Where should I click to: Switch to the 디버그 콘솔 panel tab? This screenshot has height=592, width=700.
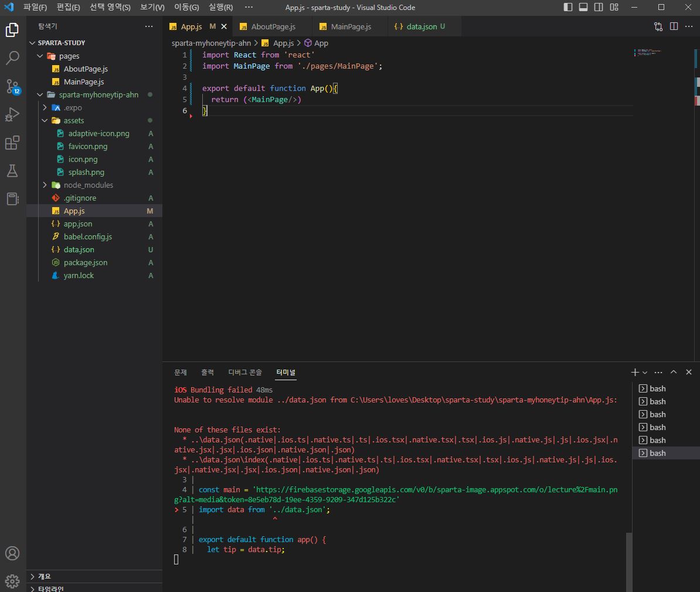[245, 372]
